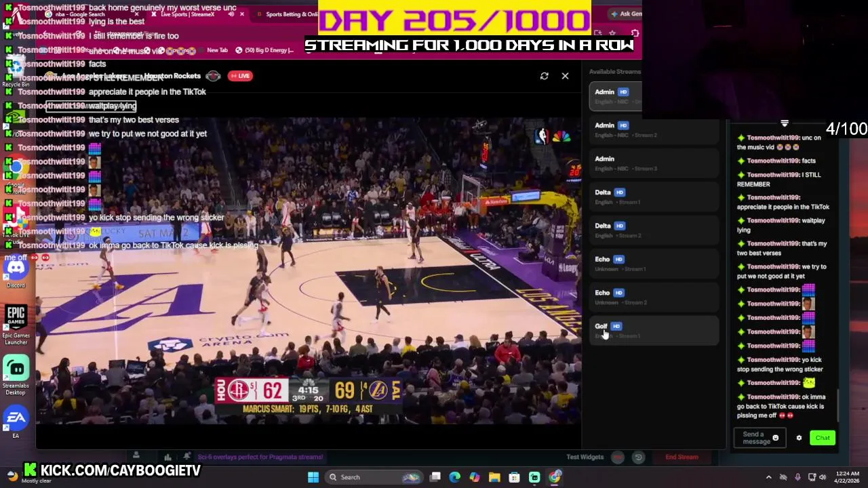Open Microsoft Store from taskbar
The width and height of the screenshot is (868, 488).
pyautogui.click(x=515, y=477)
